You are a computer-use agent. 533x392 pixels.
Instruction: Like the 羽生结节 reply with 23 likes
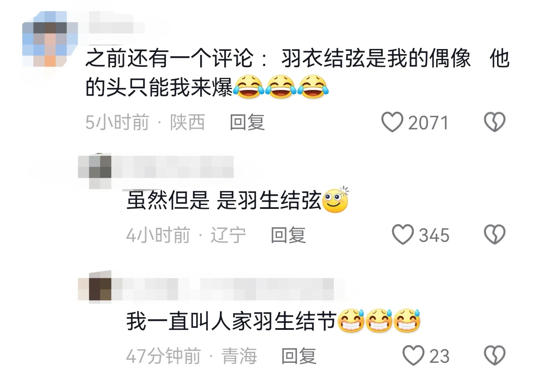(x=413, y=355)
